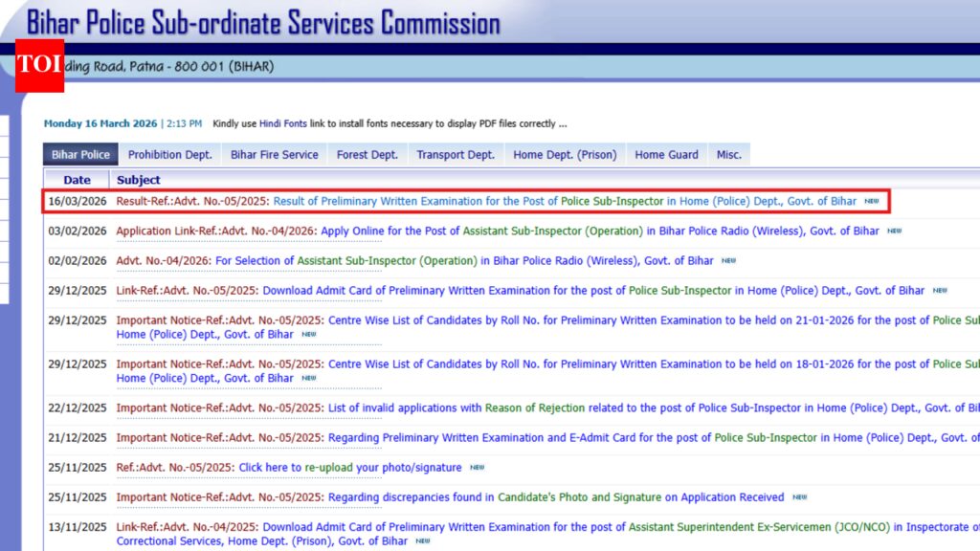Select the Forest Dept. tab
This screenshot has height=551, width=980.
(367, 154)
